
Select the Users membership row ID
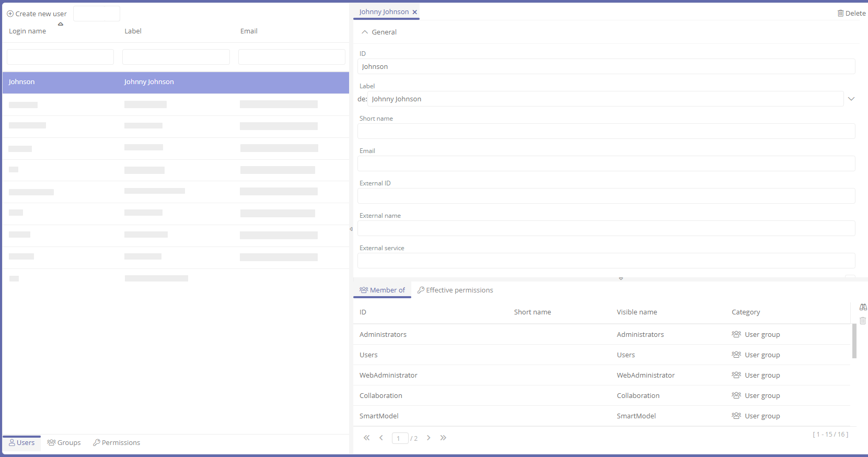point(368,355)
